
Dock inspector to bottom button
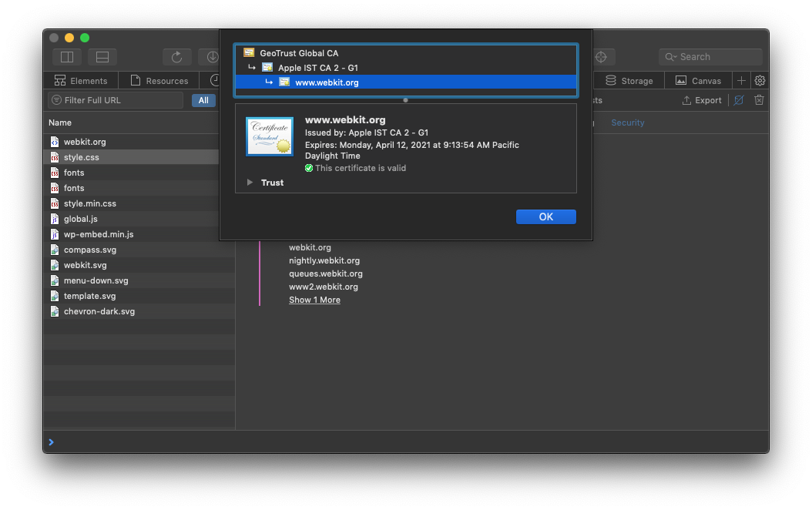[102, 57]
